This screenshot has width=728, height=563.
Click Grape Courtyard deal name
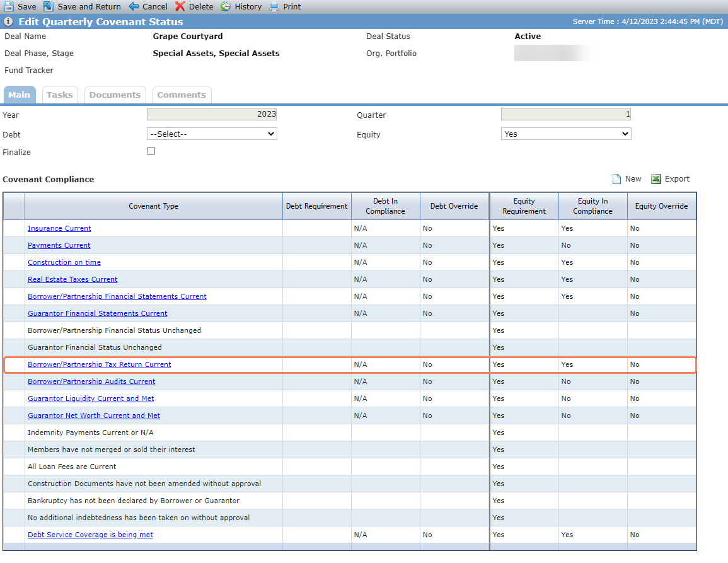point(188,36)
